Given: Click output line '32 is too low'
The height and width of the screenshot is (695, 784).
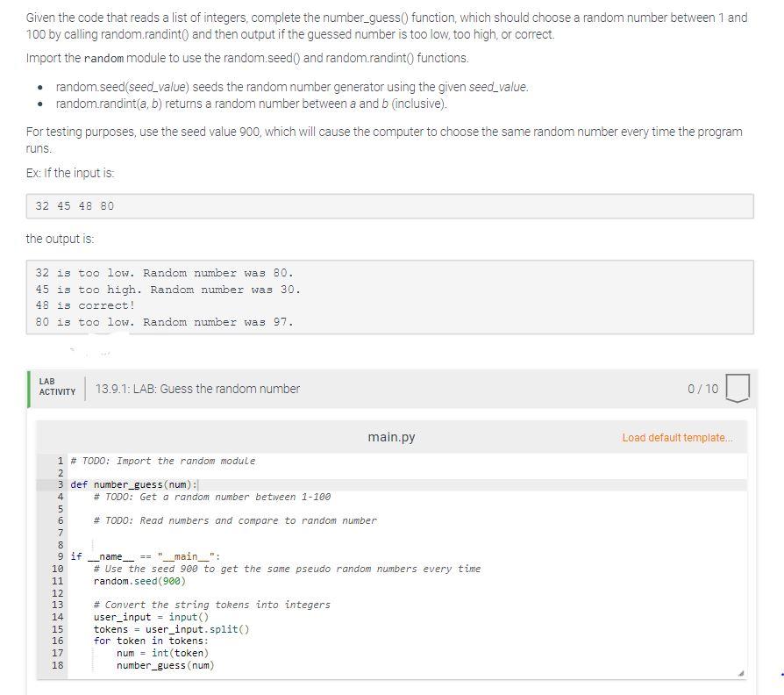Looking at the screenshot, I should (x=164, y=273).
